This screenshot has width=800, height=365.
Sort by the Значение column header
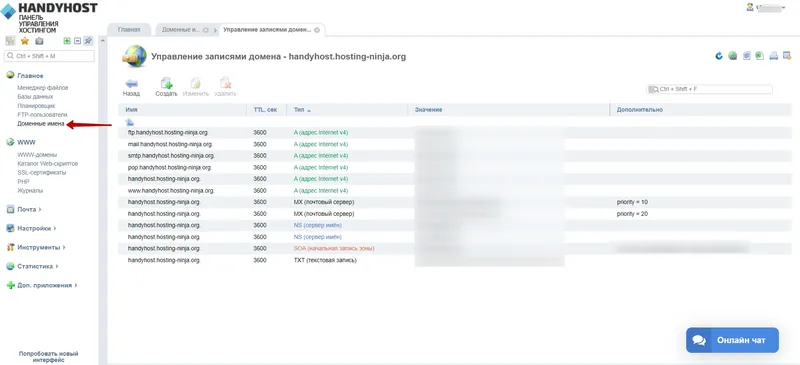tap(509, 110)
